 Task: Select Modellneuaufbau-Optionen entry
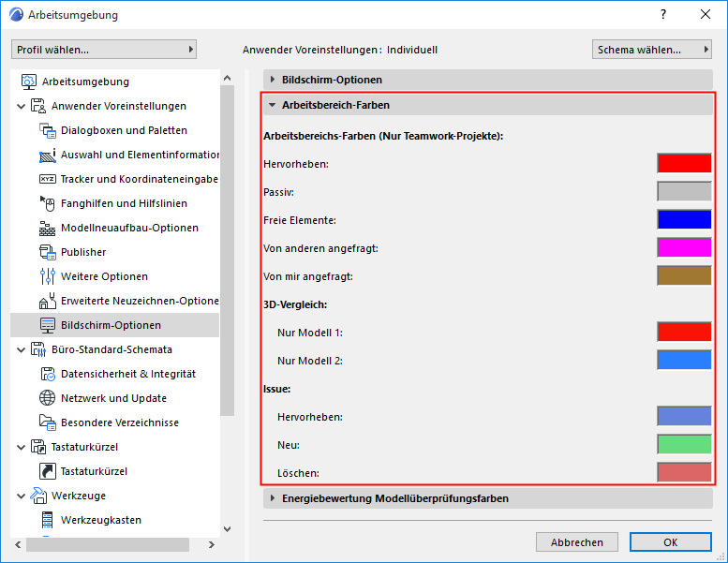(129, 228)
